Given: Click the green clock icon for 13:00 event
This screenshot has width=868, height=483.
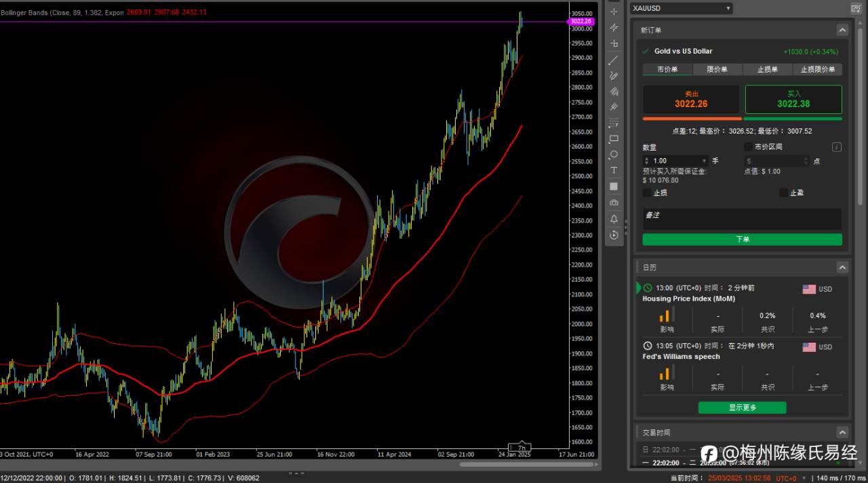Looking at the screenshot, I should [x=648, y=288].
